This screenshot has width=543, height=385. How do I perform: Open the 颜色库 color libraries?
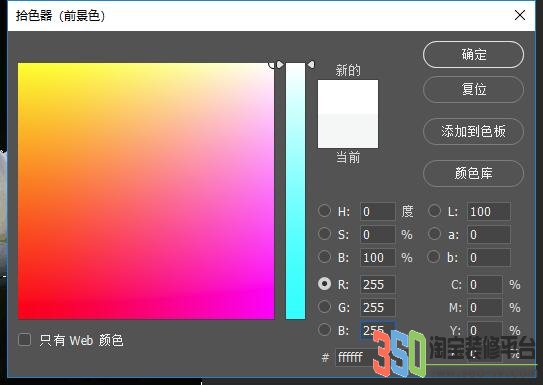473,173
